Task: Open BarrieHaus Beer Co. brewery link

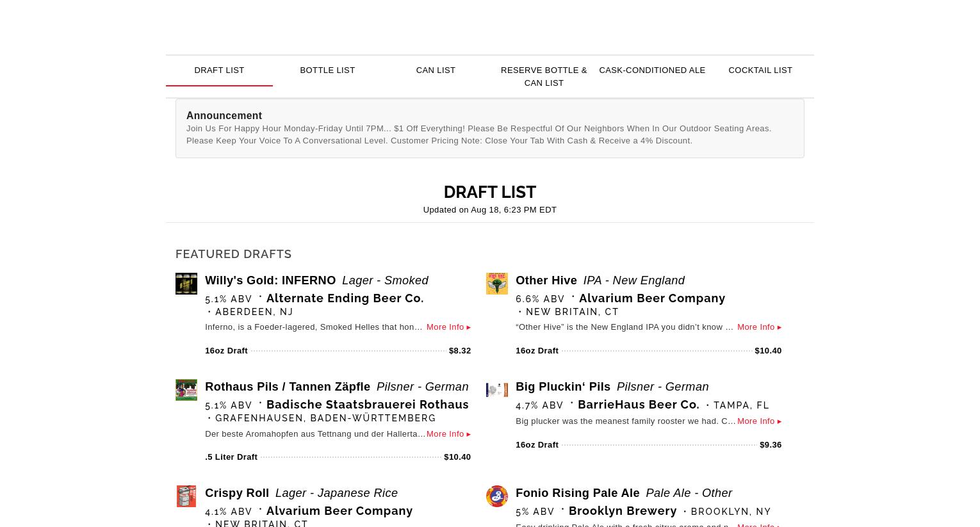Action: click(639, 405)
